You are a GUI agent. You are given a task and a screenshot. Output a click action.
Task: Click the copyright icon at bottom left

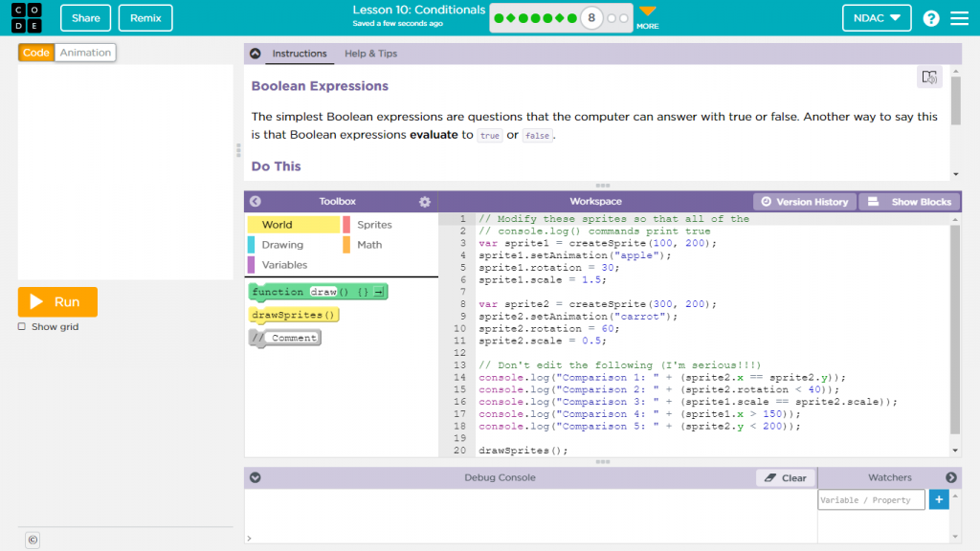(x=33, y=540)
